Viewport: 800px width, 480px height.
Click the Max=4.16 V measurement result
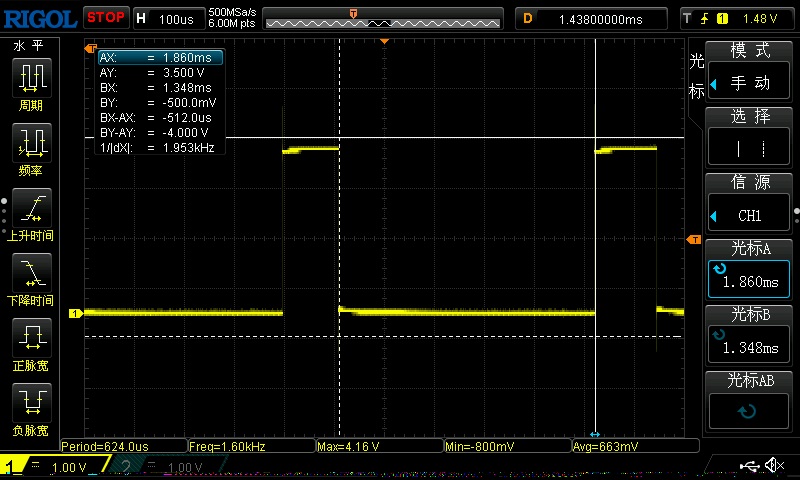coord(380,446)
